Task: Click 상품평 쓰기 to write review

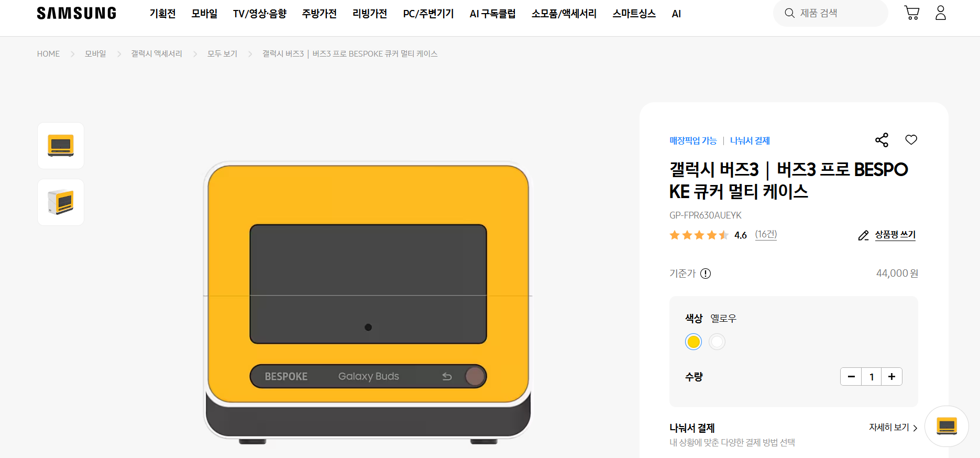Action: (x=895, y=235)
